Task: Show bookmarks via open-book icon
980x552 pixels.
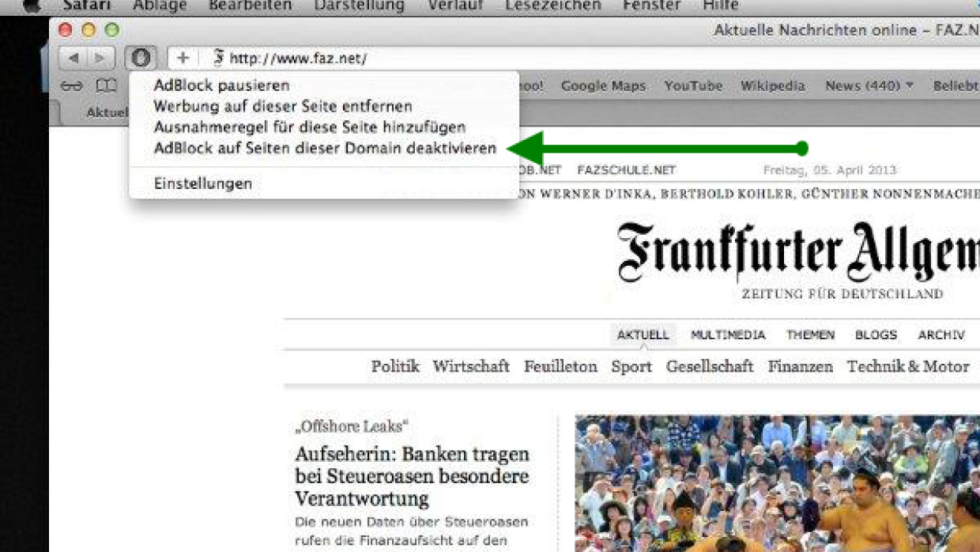Action: point(106,85)
